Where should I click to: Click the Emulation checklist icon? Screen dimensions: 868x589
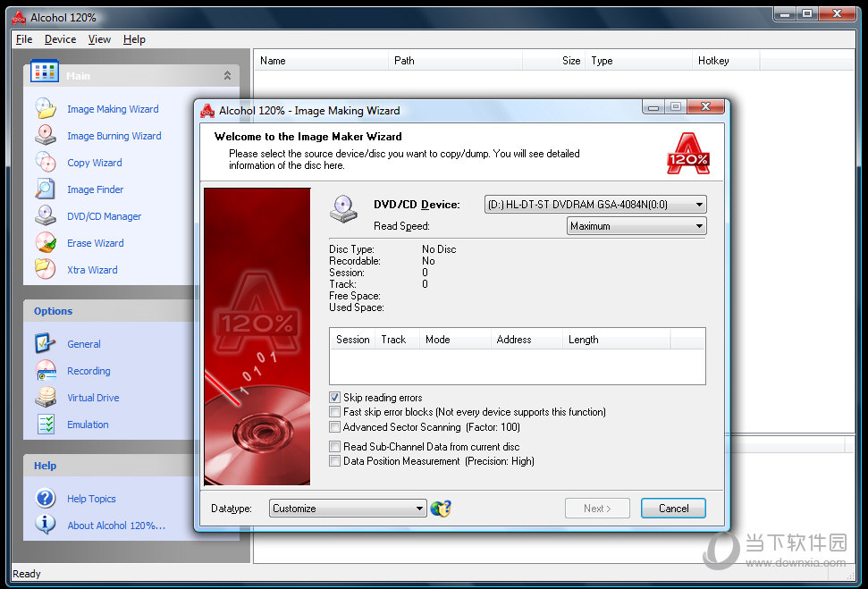tap(46, 424)
